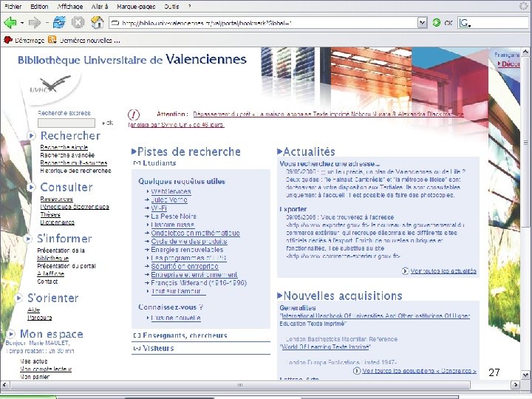Viewport: 532px width, 399px height.
Task: Click the S'orienter section bullet icon
Action: click(x=19, y=298)
